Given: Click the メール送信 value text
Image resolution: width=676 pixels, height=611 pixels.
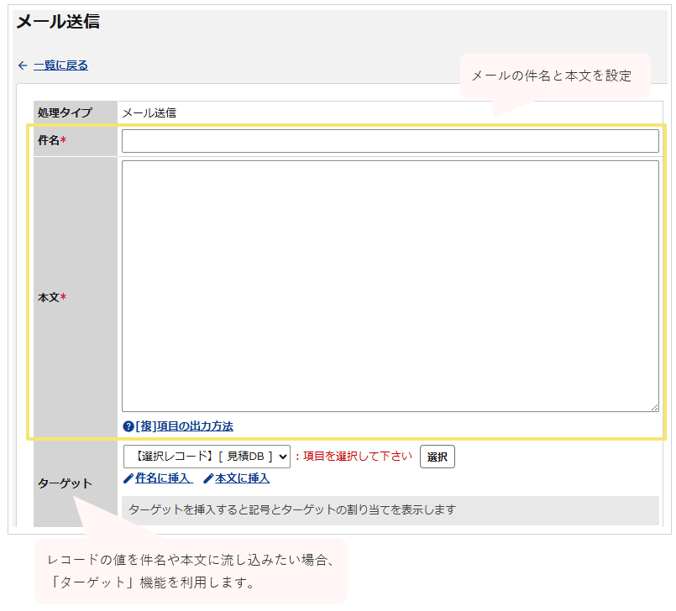Looking at the screenshot, I should [x=149, y=113].
